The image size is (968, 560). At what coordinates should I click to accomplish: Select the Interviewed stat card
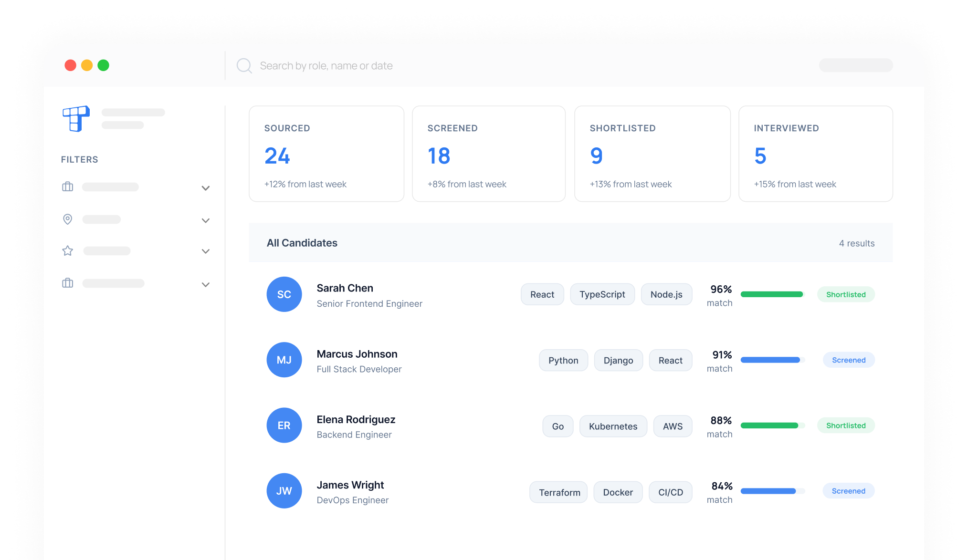click(815, 154)
